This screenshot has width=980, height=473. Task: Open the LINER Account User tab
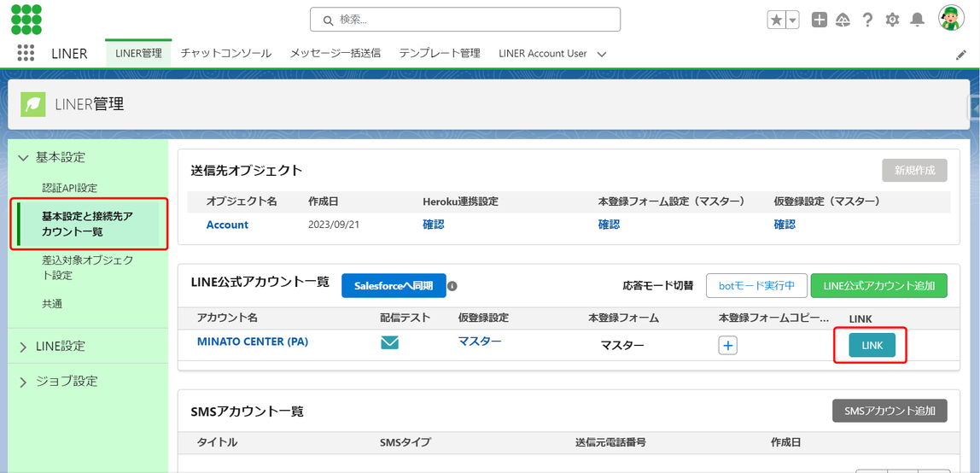coord(543,53)
